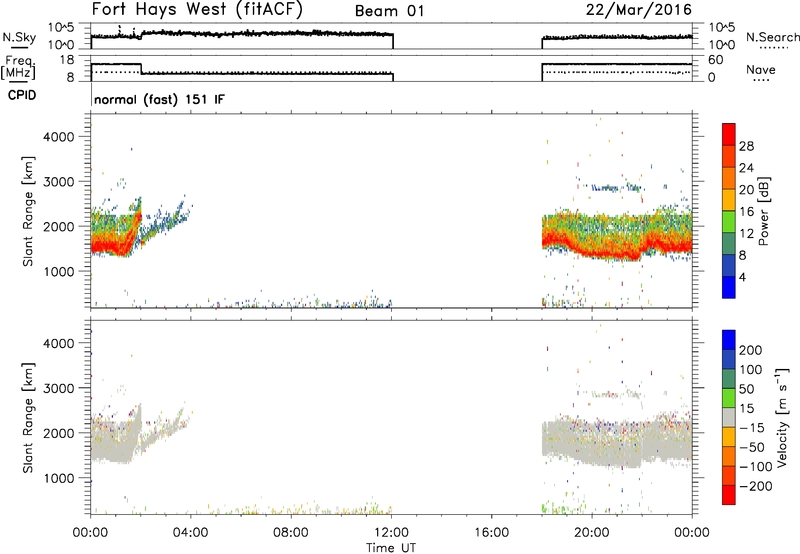Pick the gray −15 to 15 velocity colorbar segment
The height and width of the screenshot is (554, 800).
(729, 417)
